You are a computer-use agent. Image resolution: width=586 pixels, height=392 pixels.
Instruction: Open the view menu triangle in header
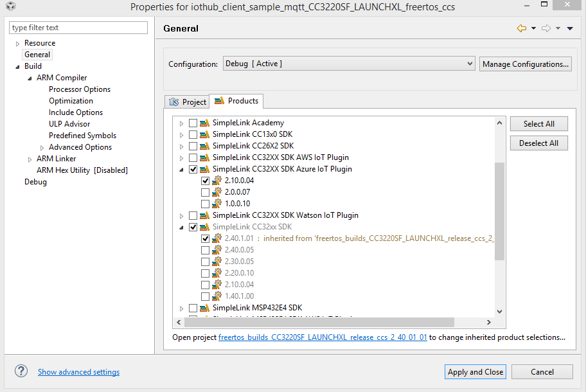[570, 28]
